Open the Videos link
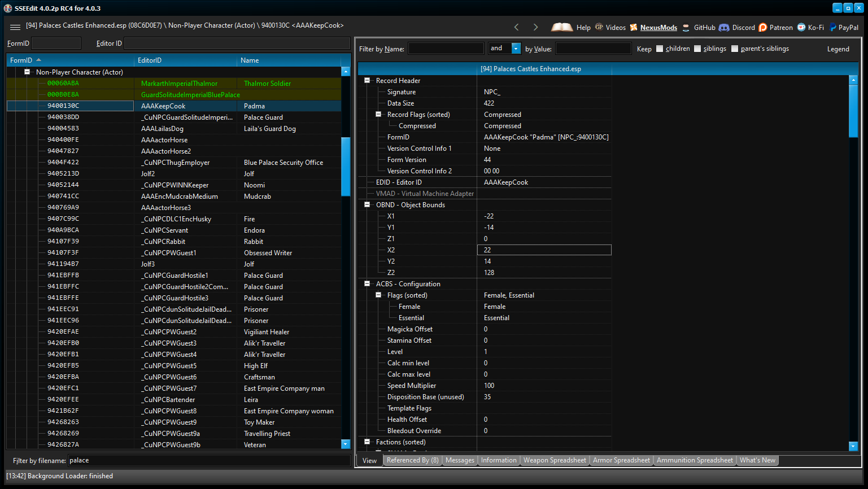Screen dimensions: 868x489 click(610, 27)
